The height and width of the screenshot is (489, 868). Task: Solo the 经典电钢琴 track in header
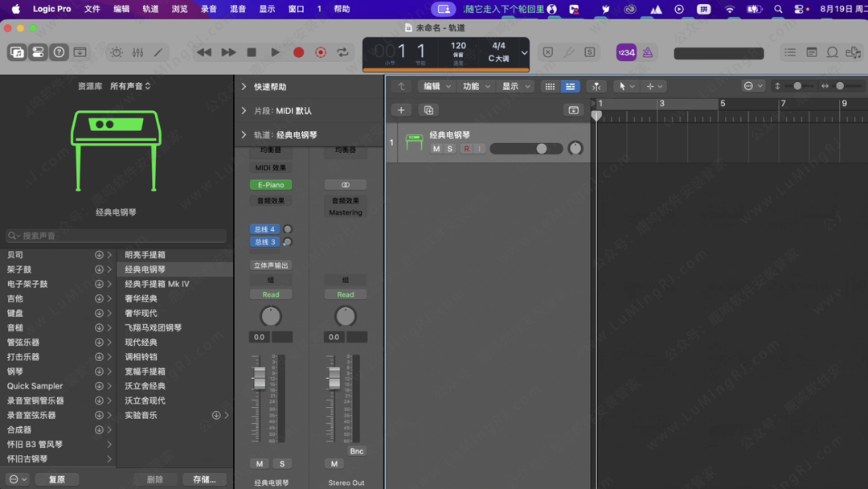coord(450,149)
